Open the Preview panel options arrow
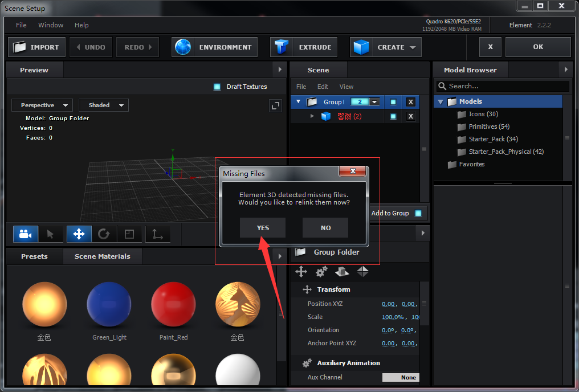Image resolution: width=579 pixels, height=392 pixels. [280, 70]
